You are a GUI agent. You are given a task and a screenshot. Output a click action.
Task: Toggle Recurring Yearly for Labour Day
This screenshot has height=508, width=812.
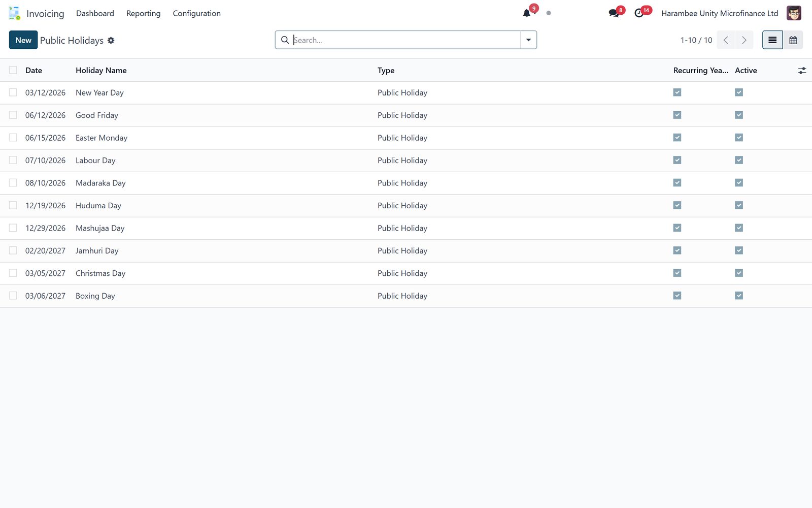click(x=677, y=160)
